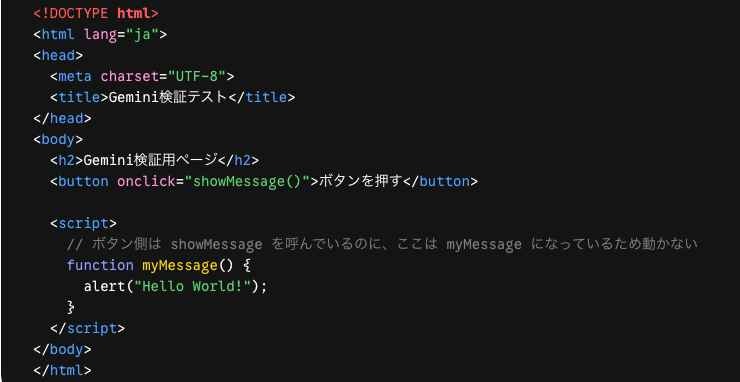This screenshot has width=740, height=382.
Task: Click the lone closing brace '}' line
Action: 71,307
